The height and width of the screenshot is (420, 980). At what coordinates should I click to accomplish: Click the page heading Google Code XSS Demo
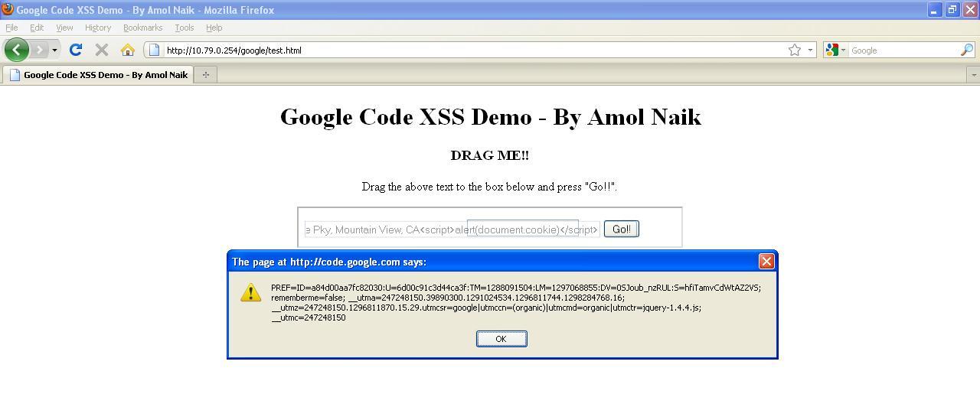490,116
